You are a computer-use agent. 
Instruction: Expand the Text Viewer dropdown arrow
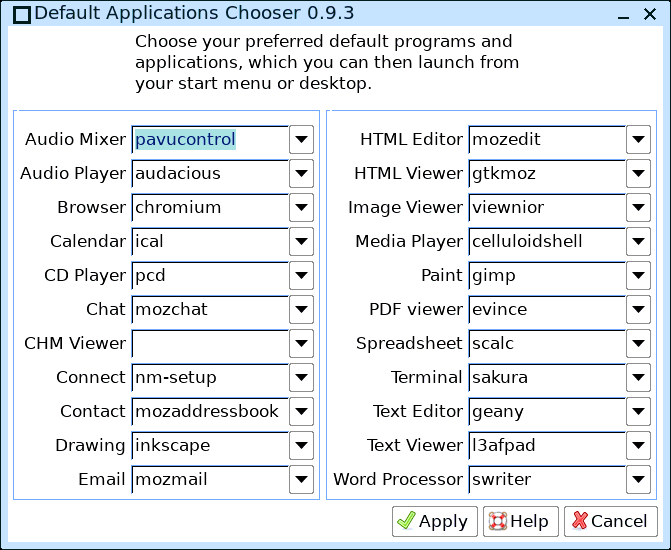(638, 446)
